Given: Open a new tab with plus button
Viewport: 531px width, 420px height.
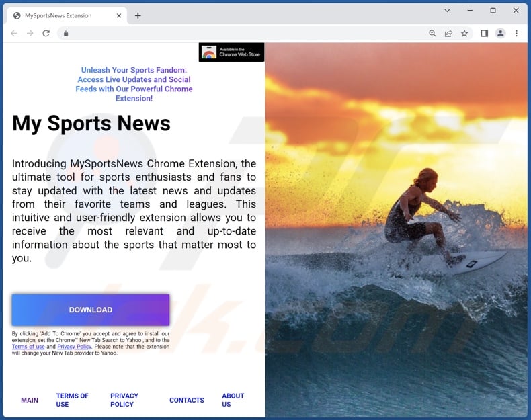Looking at the screenshot, I should click(x=138, y=15).
